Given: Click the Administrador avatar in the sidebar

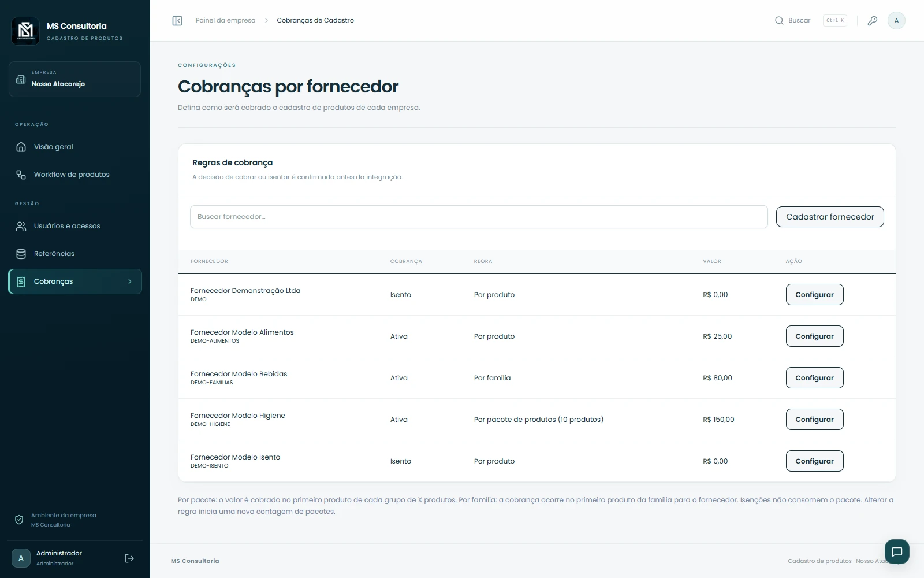Looking at the screenshot, I should [x=21, y=558].
